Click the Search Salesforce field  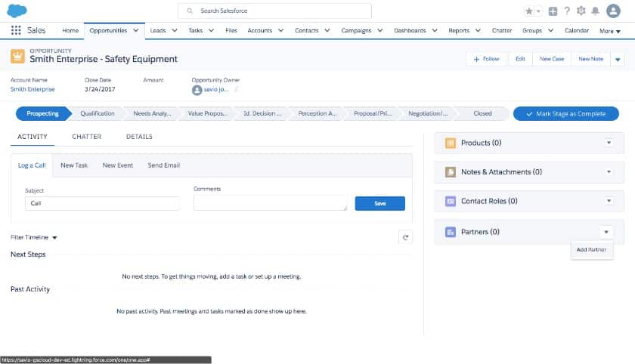tap(274, 11)
